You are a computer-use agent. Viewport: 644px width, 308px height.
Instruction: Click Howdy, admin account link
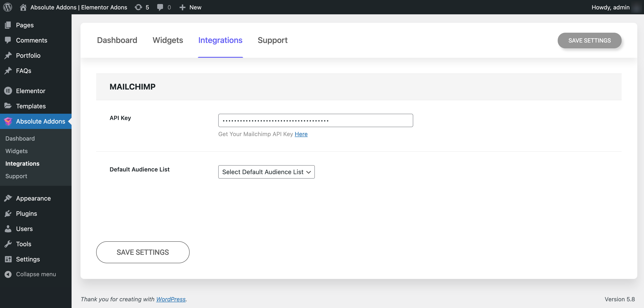pos(610,7)
